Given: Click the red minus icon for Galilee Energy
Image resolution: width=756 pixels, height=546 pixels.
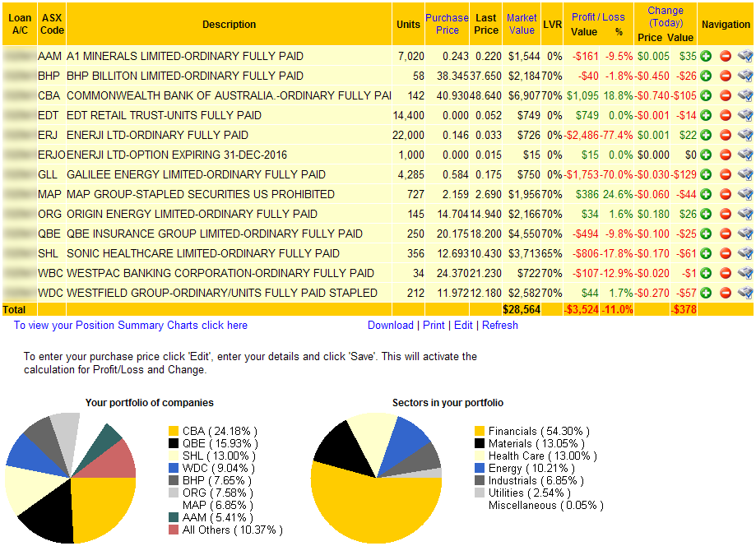Looking at the screenshot, I should [726, 174].
